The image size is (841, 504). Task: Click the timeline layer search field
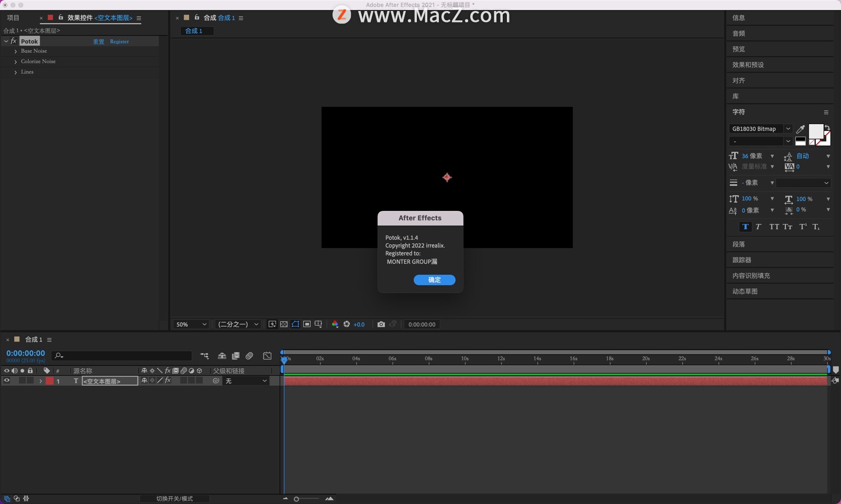click(123, 356)
